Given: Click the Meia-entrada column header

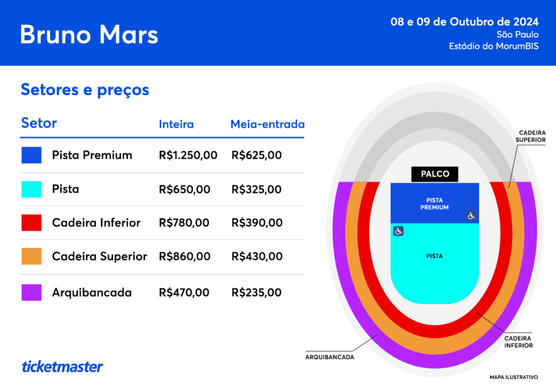Looking at the screenshot, I should coord(268,124).
